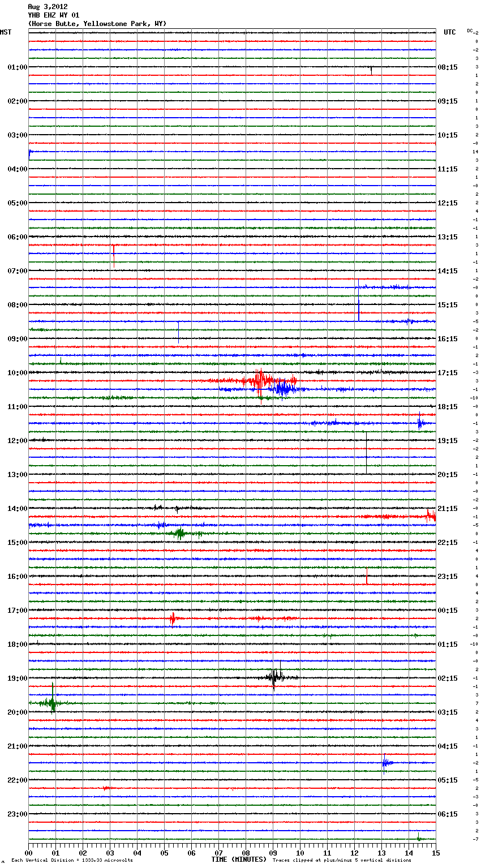Select the '12:00' MST time label
The width and height of the screenshot is (481, 868).
point(18,441)
